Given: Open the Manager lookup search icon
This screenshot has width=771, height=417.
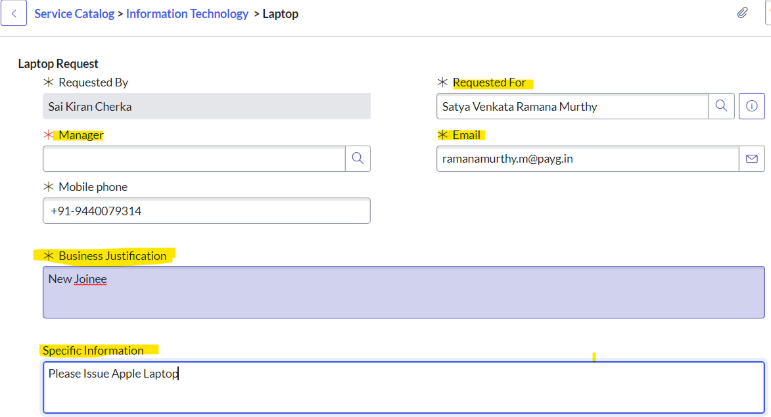Looking at the screenshot, I should coord(357,158).
